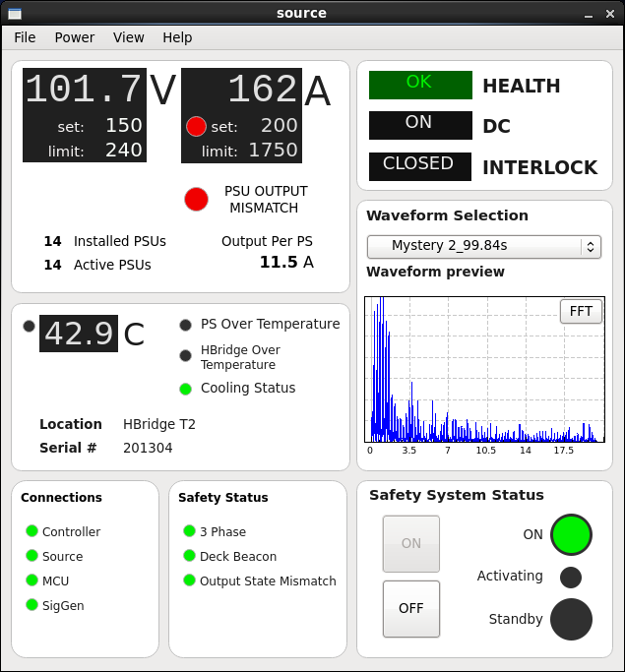Click the DC ON status box
Image resolution: width=625 pixels, height=672 pixels.
[420, 125]
